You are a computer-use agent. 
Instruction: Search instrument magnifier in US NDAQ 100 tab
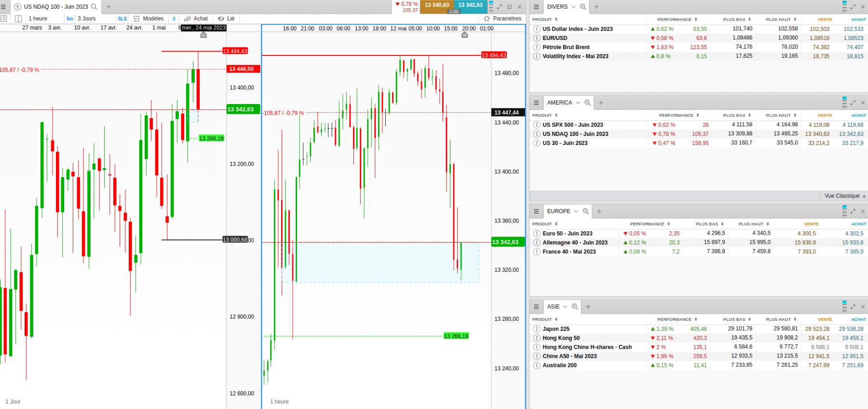tap(94, 7)
